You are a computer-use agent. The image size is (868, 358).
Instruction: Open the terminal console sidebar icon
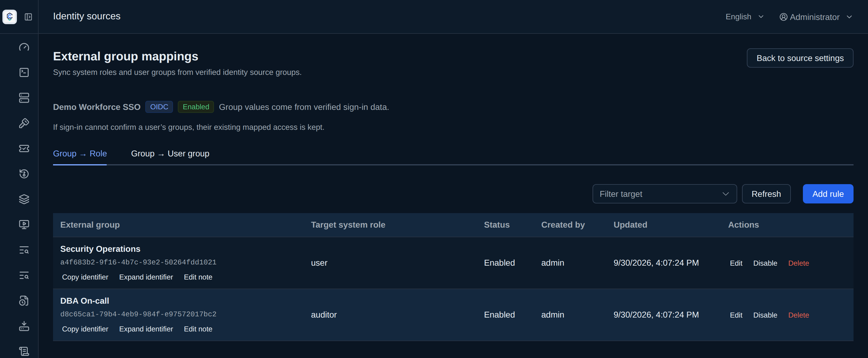click(x=24, y=72)
